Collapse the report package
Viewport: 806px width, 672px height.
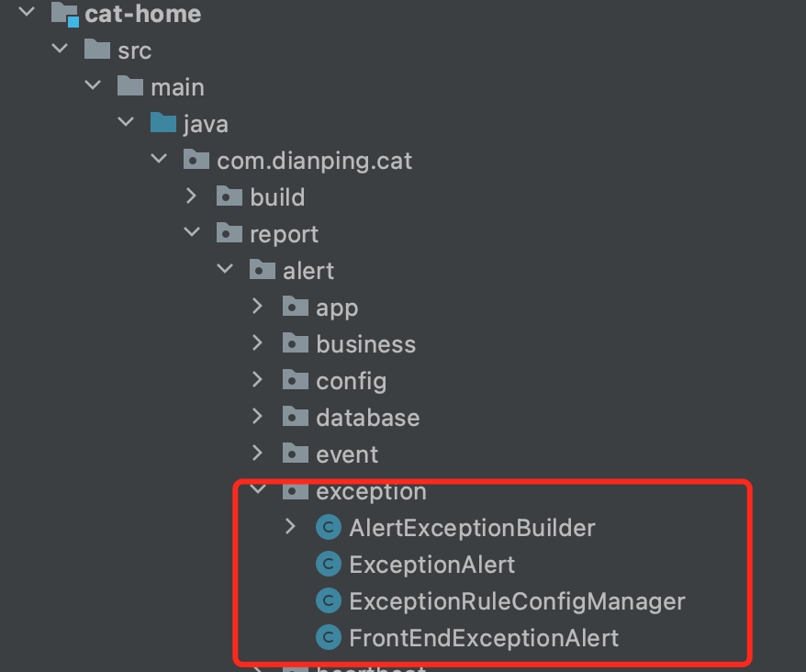[191, 233]
